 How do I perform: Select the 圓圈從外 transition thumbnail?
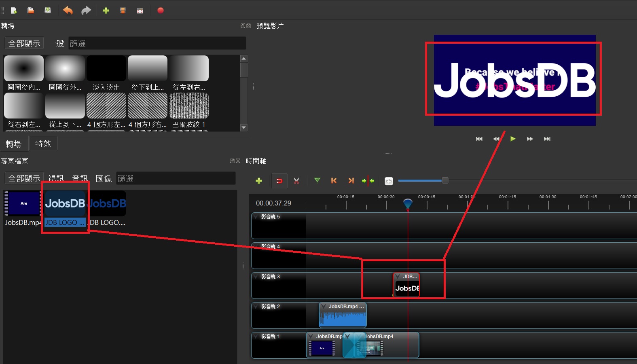coord(65,73)
